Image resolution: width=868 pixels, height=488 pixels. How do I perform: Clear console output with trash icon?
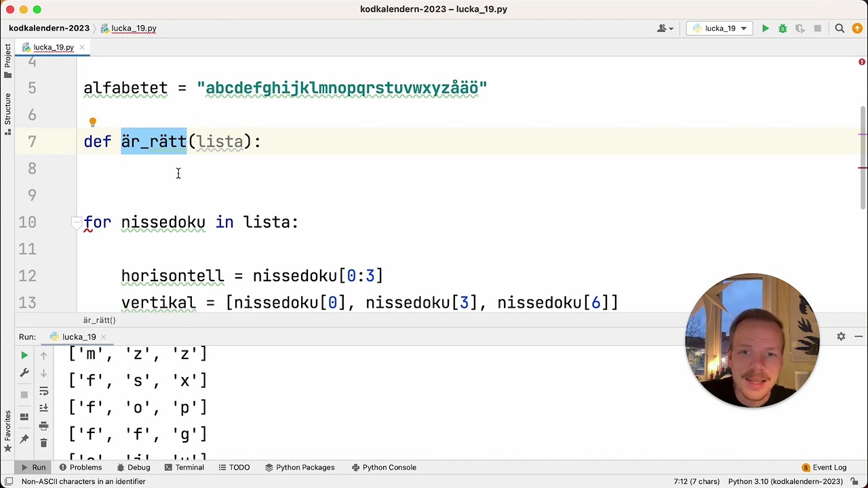(43, 443)
